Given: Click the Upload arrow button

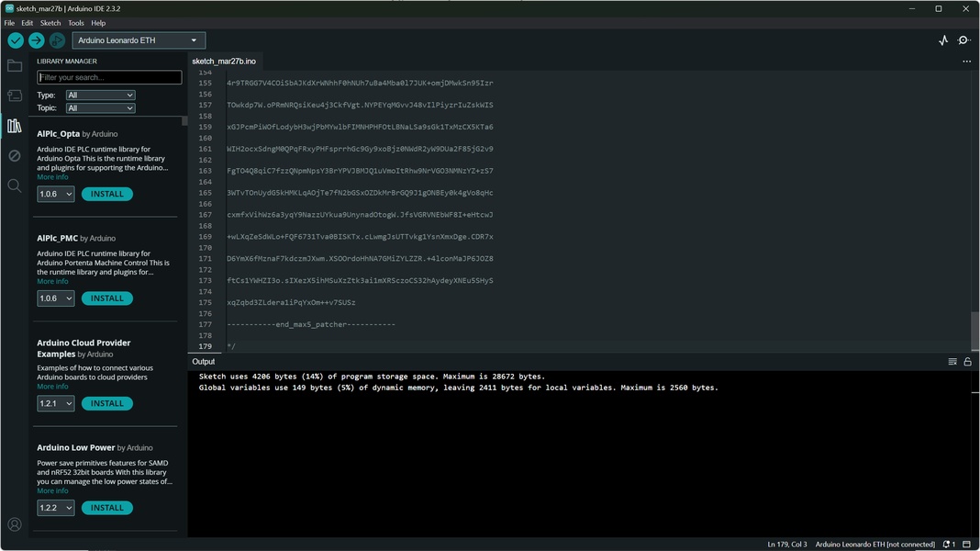Looking at the screenshot, I should click(37, 40).
